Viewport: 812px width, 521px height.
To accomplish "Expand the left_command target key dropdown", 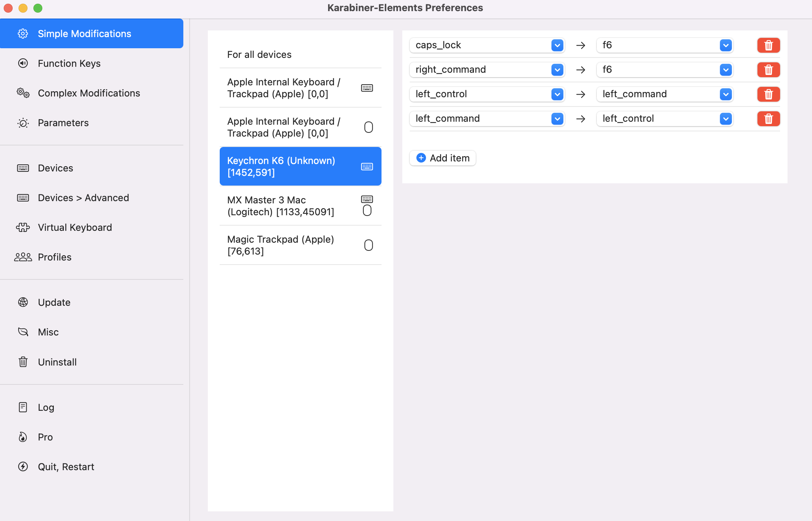I will coord(726,94).
